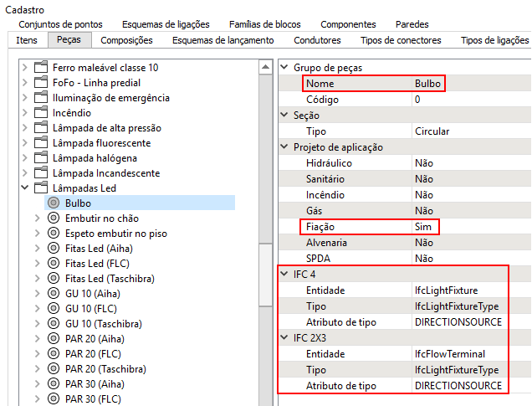The height and width of the screenshot is (406, 532).
Task: Switch to the Composições tab
Action: coord(126,40)
